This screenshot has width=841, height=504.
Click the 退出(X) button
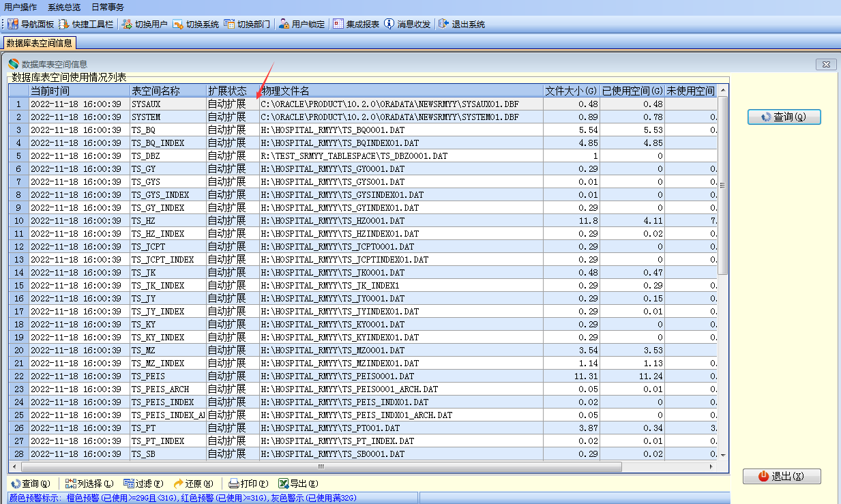coord(782,476)
